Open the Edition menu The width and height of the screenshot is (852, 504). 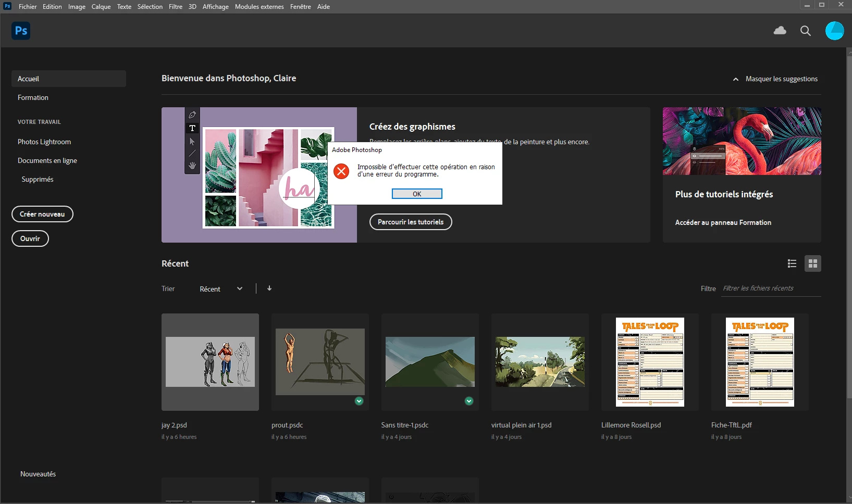tap(52, 7)
